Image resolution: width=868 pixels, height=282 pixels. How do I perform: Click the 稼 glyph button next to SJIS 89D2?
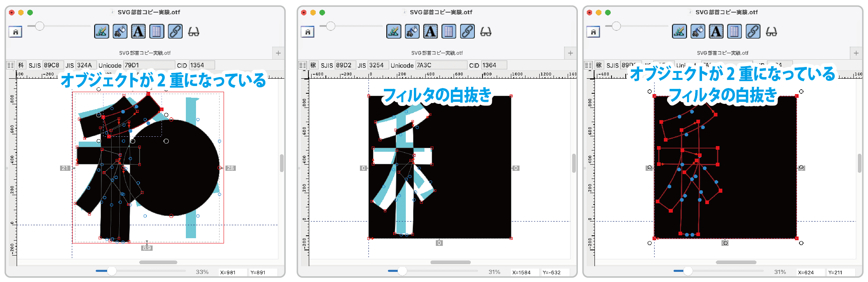click(x=313, y=65)
